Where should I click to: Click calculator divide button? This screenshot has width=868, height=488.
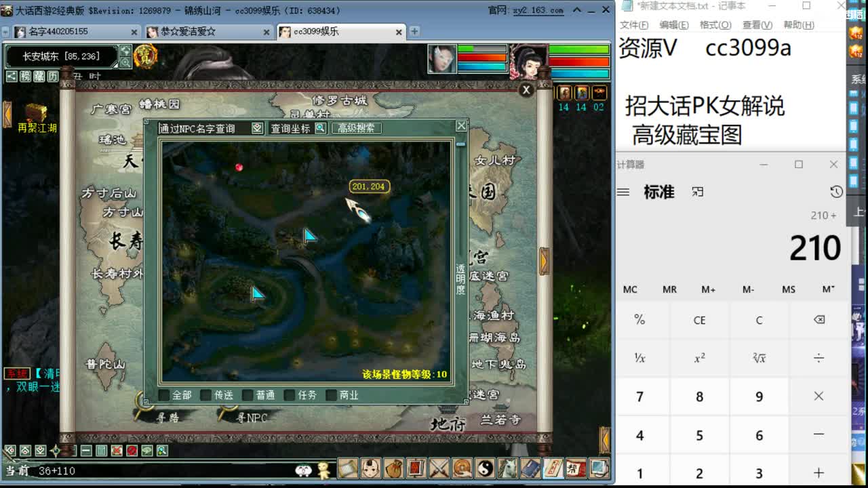pos(818,359)
